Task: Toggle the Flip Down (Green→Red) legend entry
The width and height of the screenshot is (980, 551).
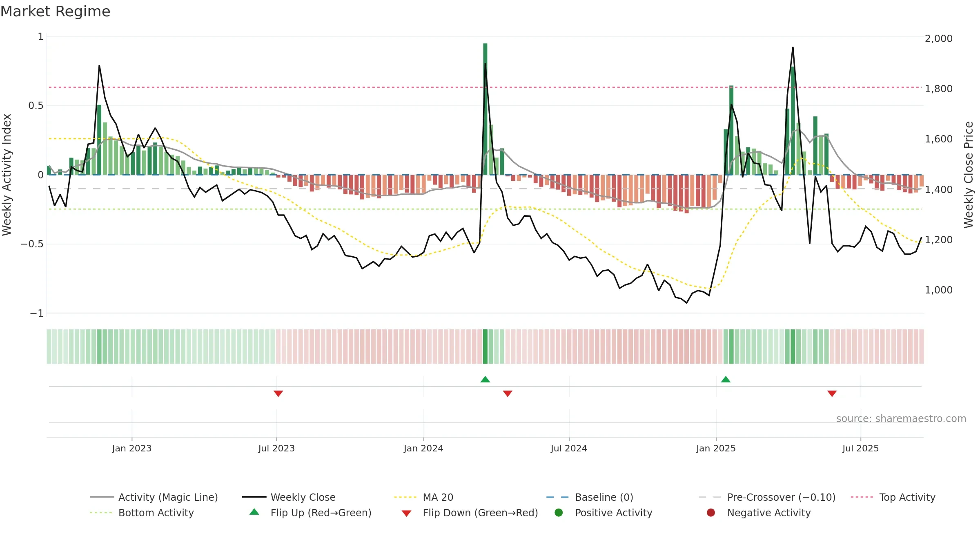Action: pos(470,513)
